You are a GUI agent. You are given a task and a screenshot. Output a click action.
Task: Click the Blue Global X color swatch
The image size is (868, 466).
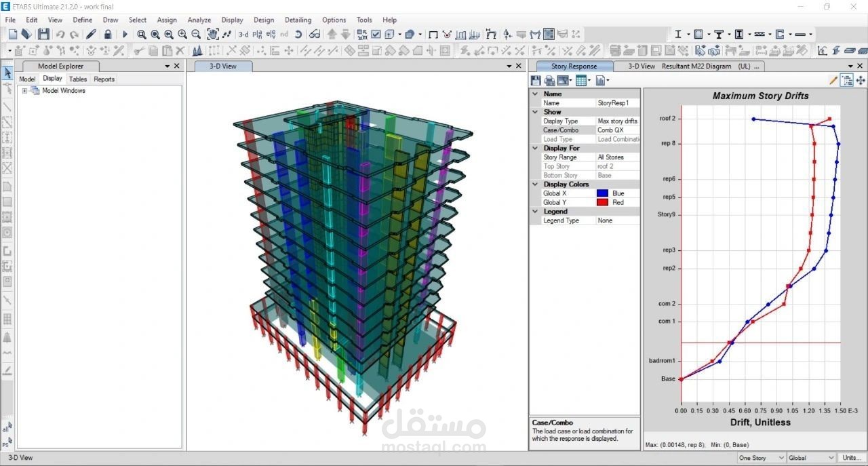(602, 193)
